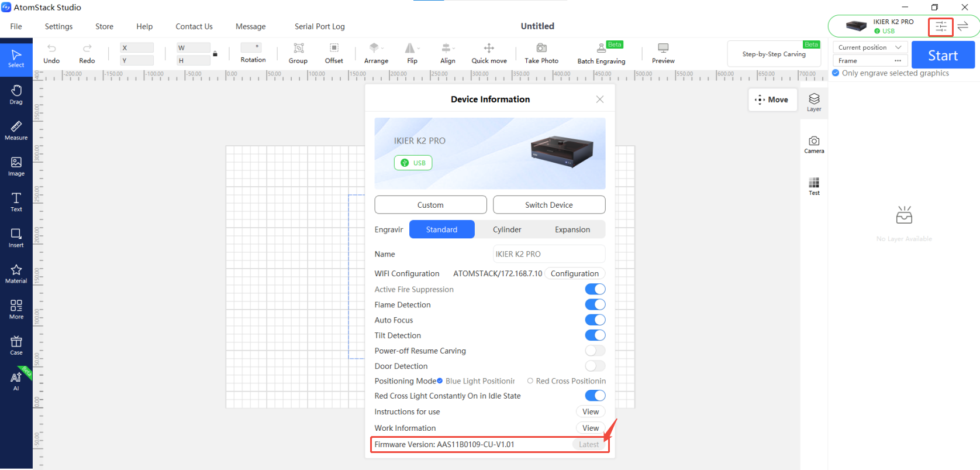The height and width of the screenshot is (470, 980).
Task: Choose the Drag hand tool
Action: [16, 94]
